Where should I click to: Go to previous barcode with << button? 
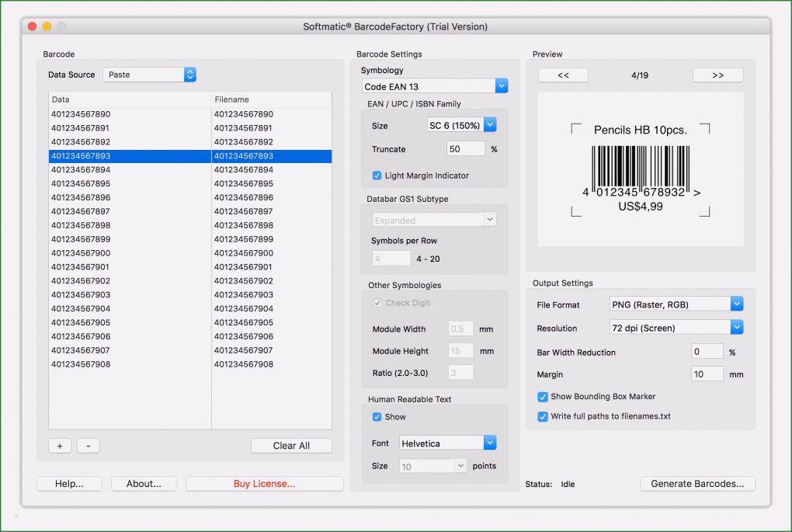click(x=562, y=75)
